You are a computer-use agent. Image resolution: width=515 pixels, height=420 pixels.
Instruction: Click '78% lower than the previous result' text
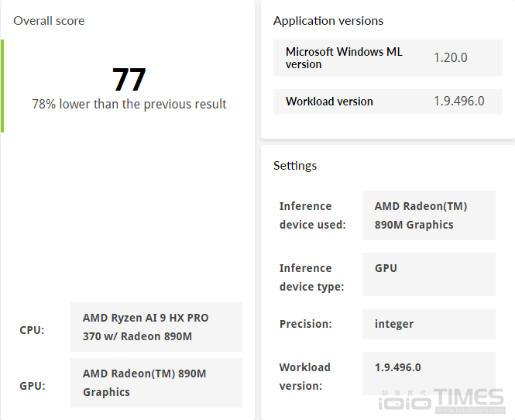coord(129,104)
